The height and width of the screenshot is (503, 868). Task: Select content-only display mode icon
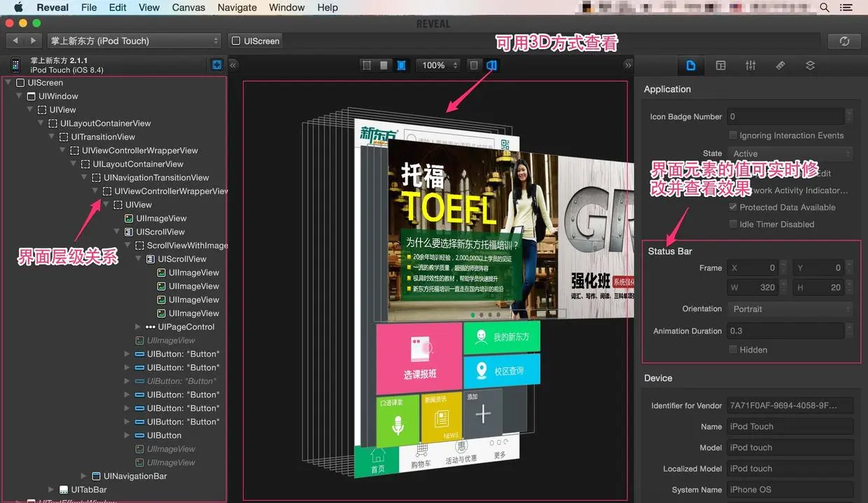pyautogui.click(x=384, y=65)
